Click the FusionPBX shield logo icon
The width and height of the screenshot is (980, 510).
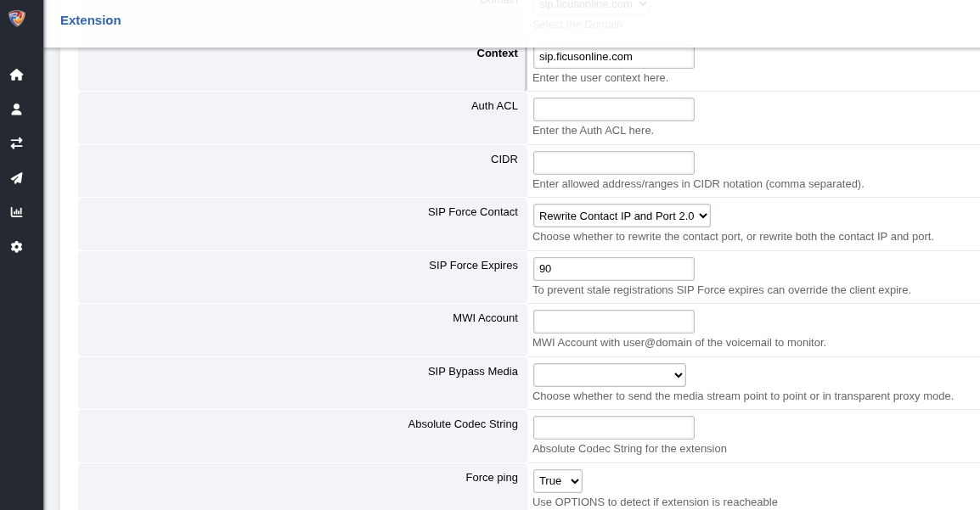16,19
